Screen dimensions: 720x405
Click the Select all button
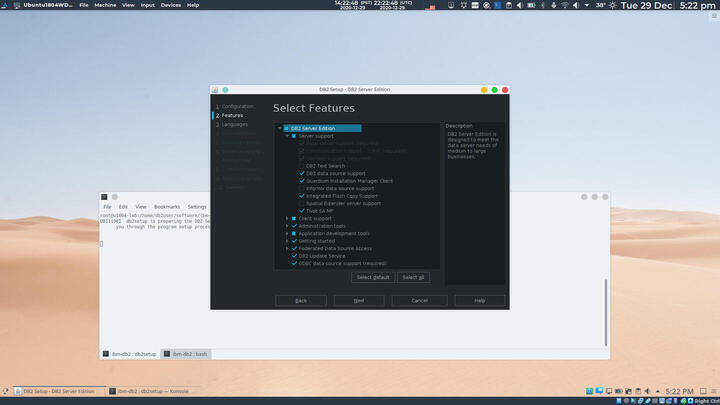click(413, 277)
